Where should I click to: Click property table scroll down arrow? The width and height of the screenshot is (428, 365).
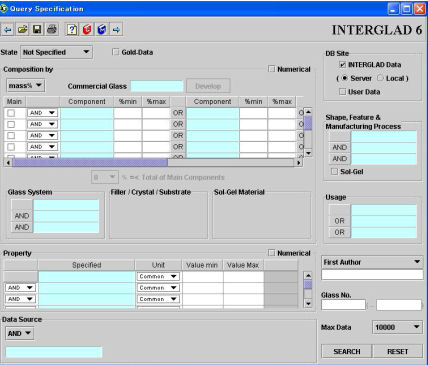[308, 303]
